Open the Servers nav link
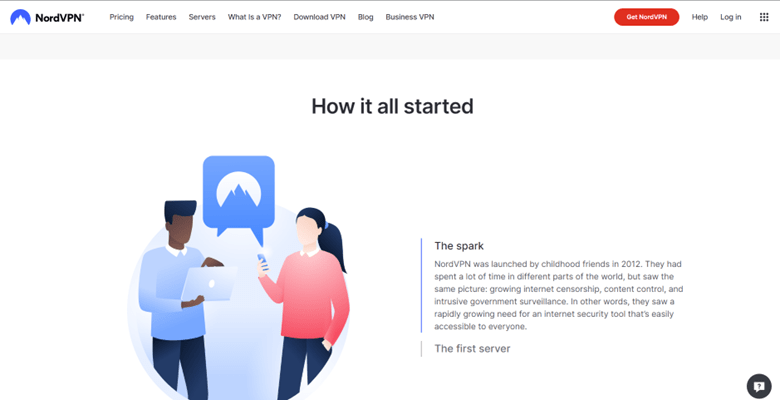Image resolution: width=780 pixels, height=400 pixels. pyautogui.click(x=202, y=17)
